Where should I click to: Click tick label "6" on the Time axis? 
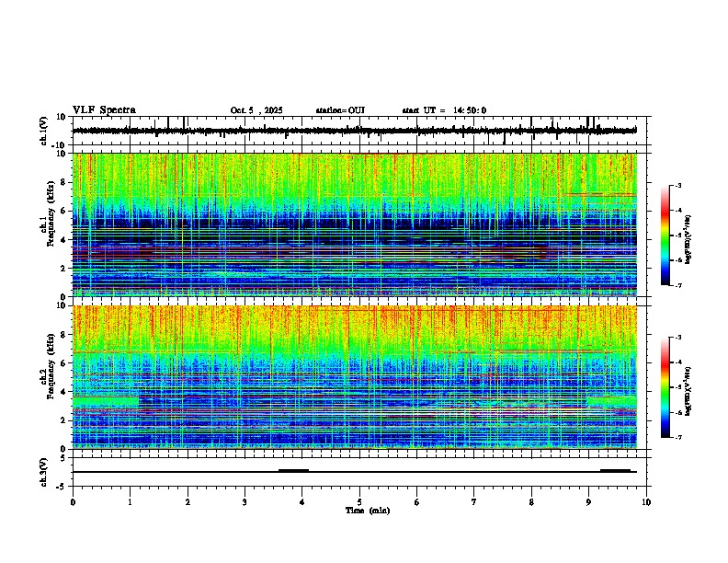tap(417, 502)
